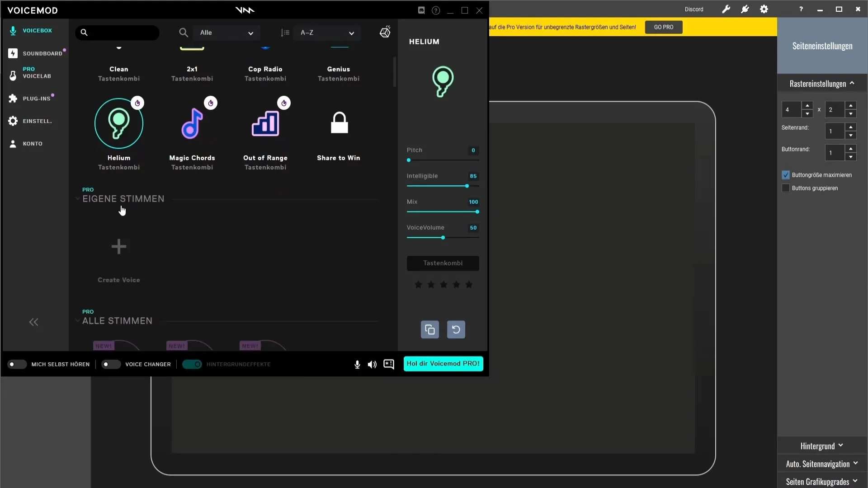Open the feedback chat icon
Screen dimensions: 868x488
(389, 364)
